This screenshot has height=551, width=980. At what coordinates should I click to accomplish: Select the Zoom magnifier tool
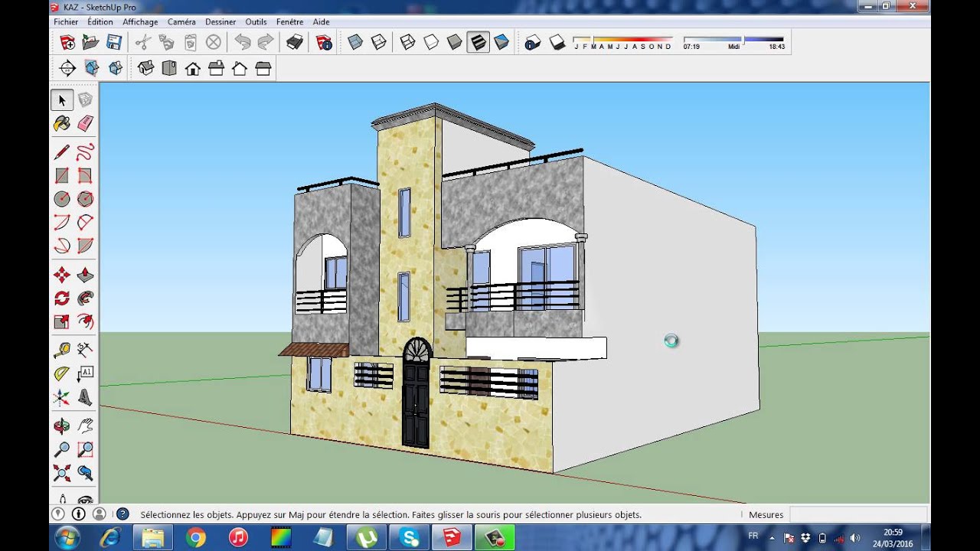pyautogui.click(x=62, y=450)
